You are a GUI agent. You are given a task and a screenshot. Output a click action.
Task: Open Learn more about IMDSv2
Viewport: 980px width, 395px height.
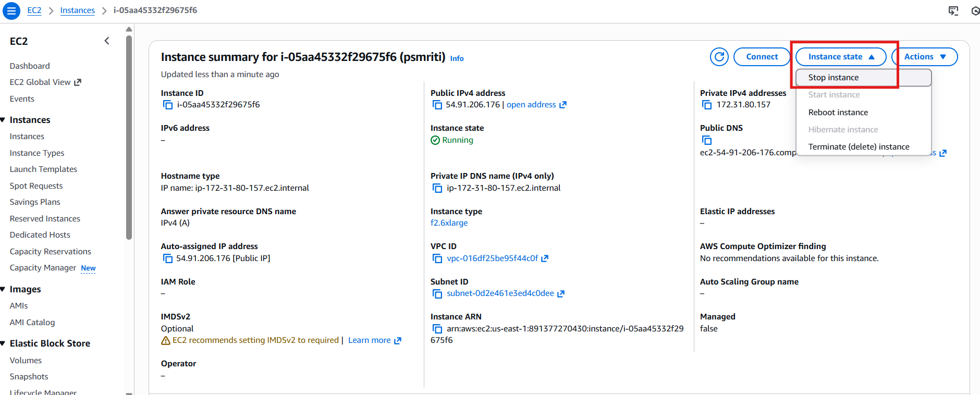(370, 340)
